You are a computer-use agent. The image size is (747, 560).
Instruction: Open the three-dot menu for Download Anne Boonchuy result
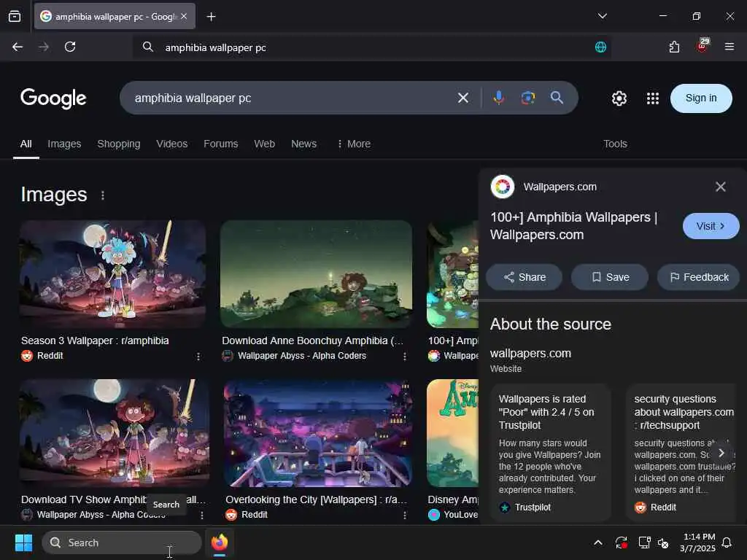coord(404,356)
